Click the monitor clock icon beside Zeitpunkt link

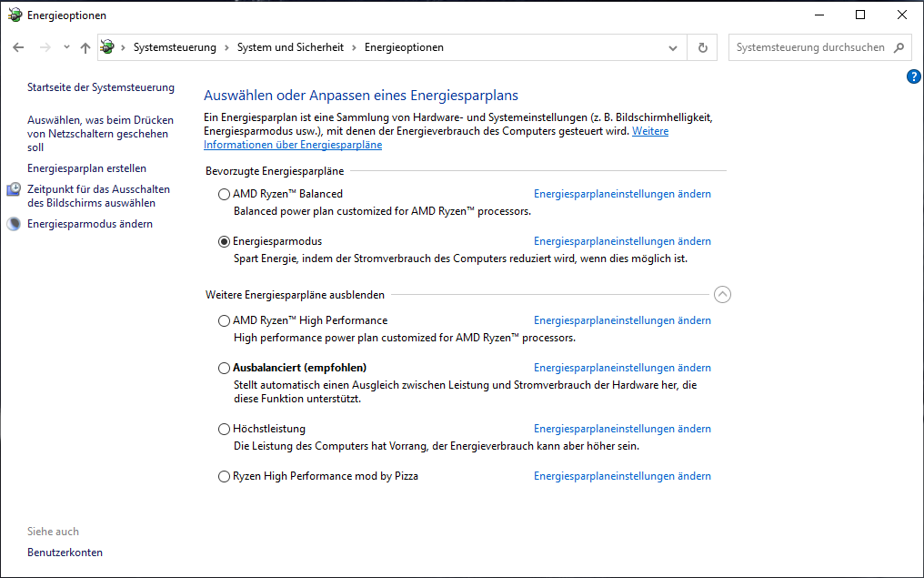(14, 189)
